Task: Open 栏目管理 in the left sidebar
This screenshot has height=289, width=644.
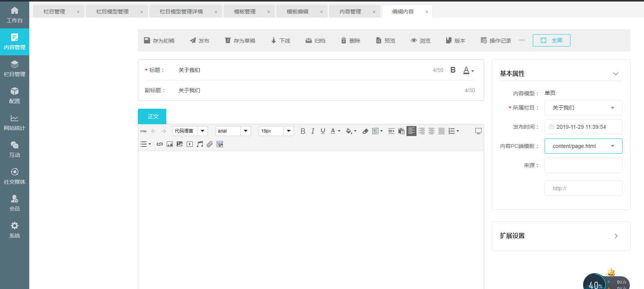Action: click(15, 69)
